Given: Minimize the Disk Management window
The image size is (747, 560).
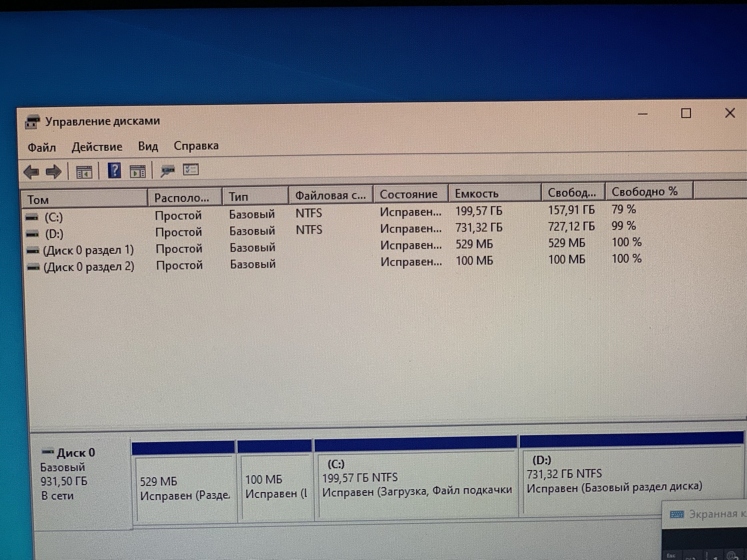Looking at the screenshot, I should 643,114.
